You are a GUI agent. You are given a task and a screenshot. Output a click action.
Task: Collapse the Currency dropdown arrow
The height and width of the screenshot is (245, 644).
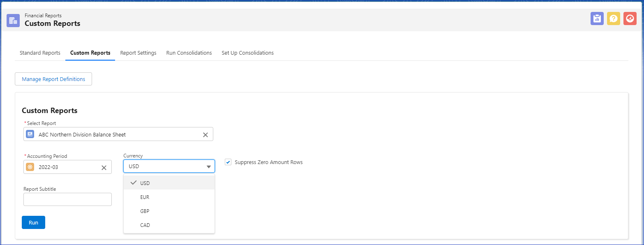[x=208, y=166]
